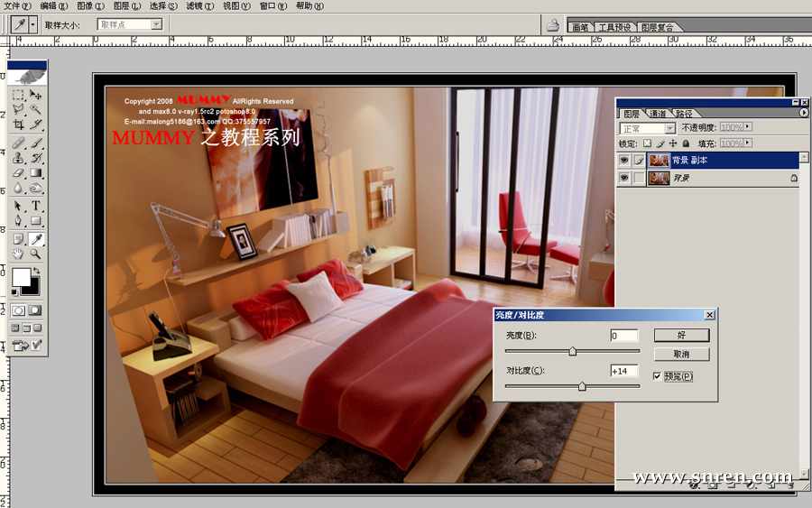Click the 对比度 contrast slider handle
812x508 pixels.
coord(582,386)
